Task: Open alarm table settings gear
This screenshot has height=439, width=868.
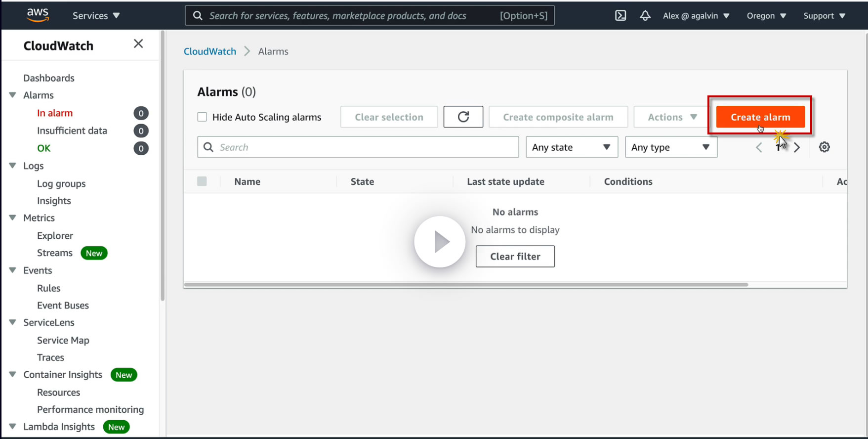Action: (x=824, y=147)
